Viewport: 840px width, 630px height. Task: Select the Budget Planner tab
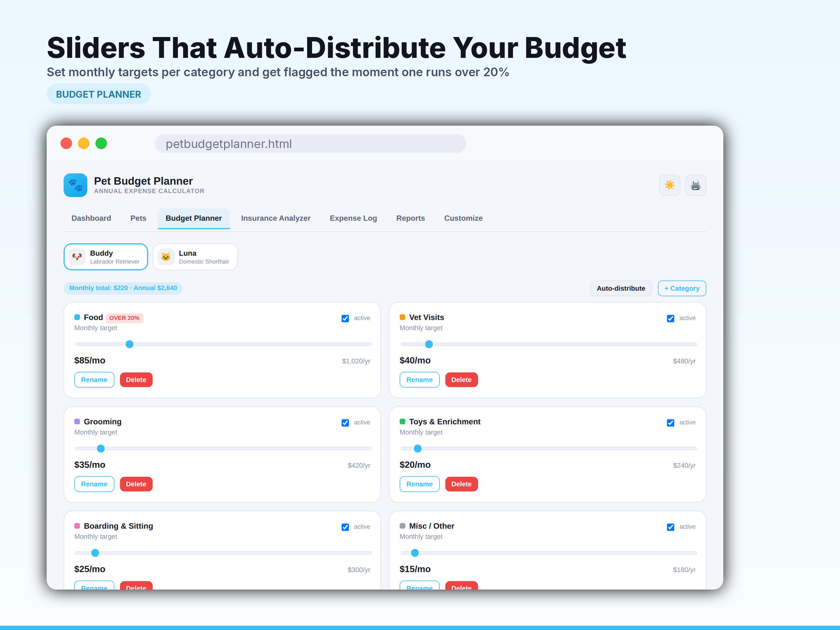click(x=194, y=218)
